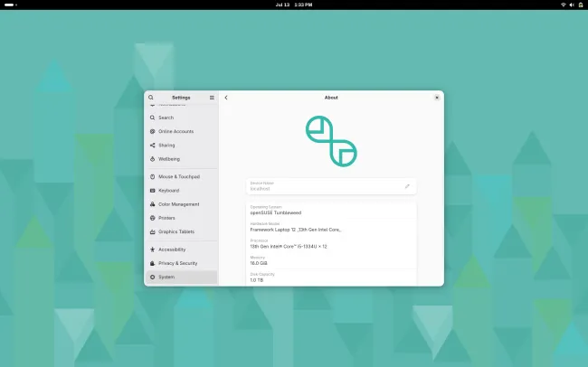The width and height of the screenshot is (588, 367).
Task: Click the System gear icon in sidebar
Action: coord(152,277)
